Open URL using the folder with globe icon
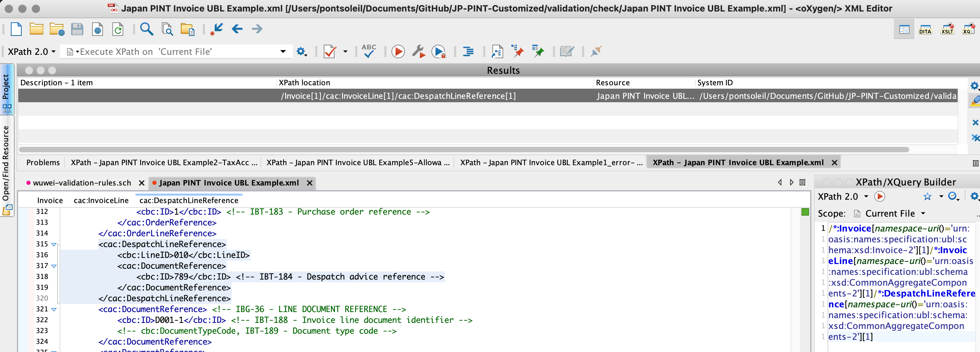The image size is (980, 352). point(57,29)
